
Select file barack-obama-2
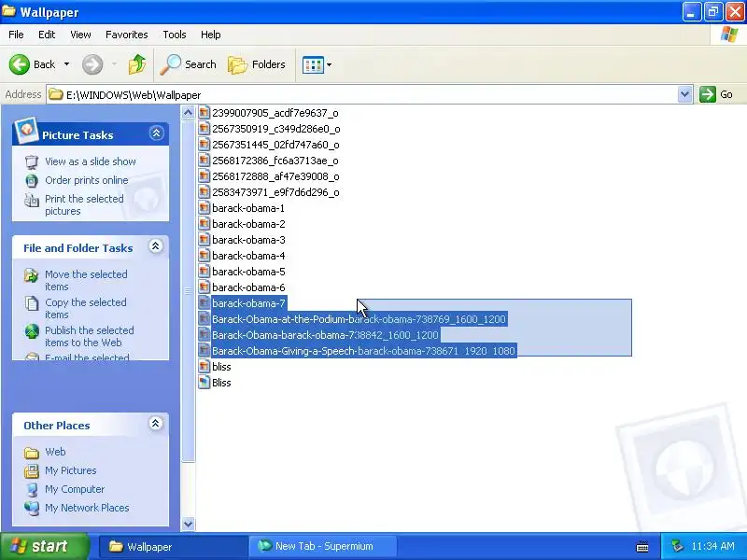pos(248,224)
